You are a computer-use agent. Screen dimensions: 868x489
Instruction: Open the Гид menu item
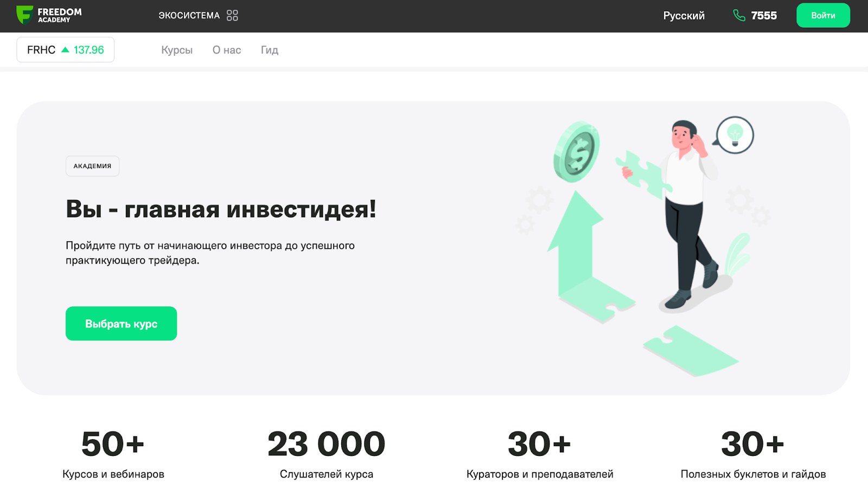point(270,50)
